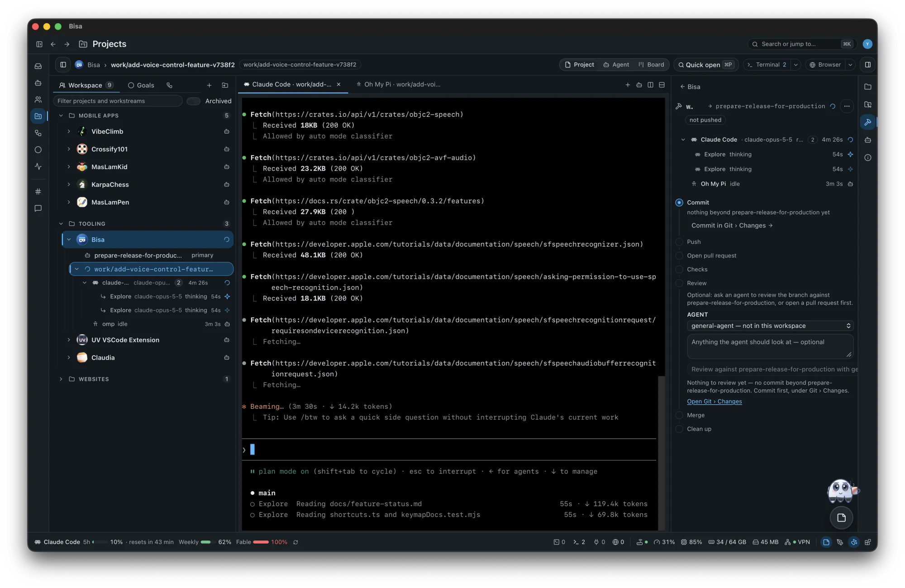Viewport: 905px width, 588px height.
Task: Select the Board view tab
Action: point(651,65)
